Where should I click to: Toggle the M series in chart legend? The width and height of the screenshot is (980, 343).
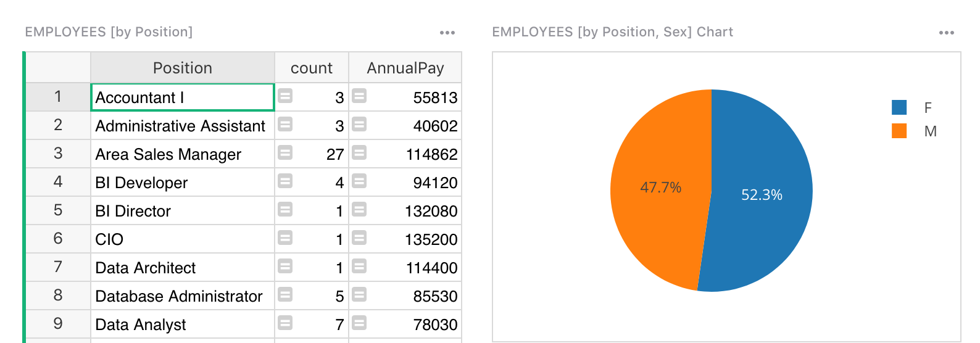(x=913, y=131)
